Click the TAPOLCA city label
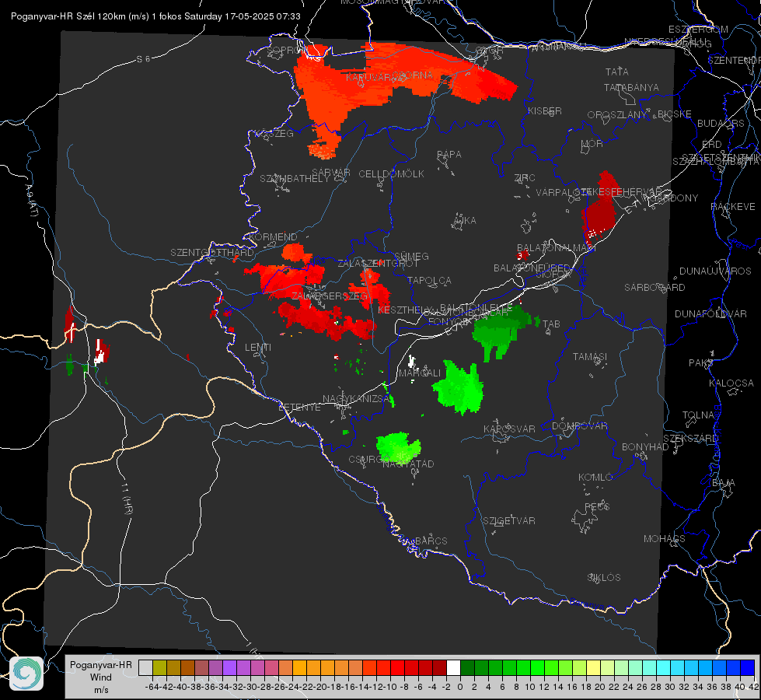761x700 pixels. [x=429, y=280]
